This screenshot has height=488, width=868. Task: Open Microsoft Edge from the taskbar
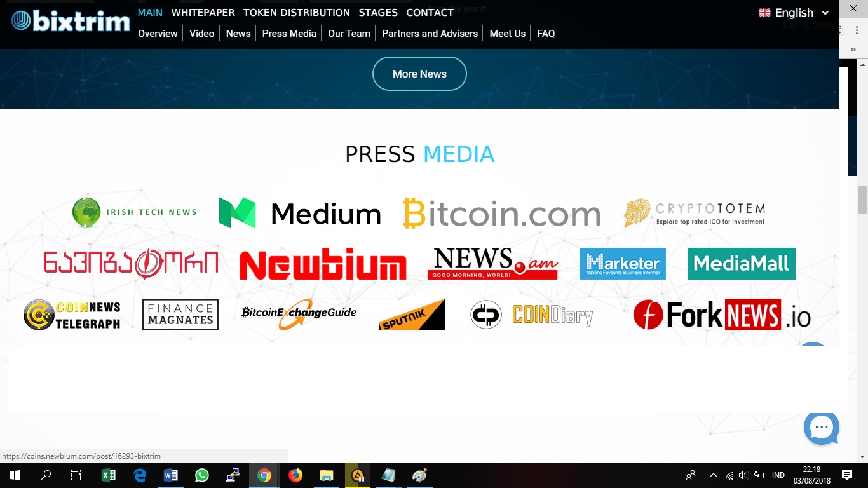pyautogui.click(x=140, y=475)
